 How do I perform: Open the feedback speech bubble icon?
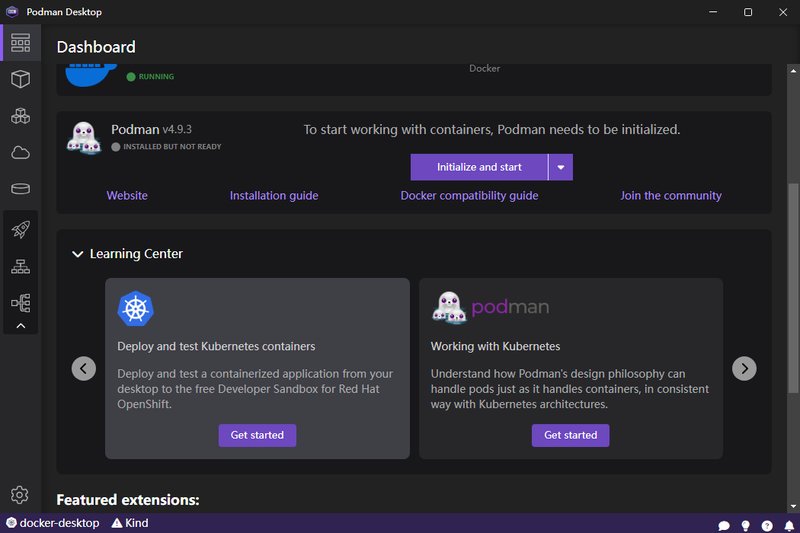(724, 524)
